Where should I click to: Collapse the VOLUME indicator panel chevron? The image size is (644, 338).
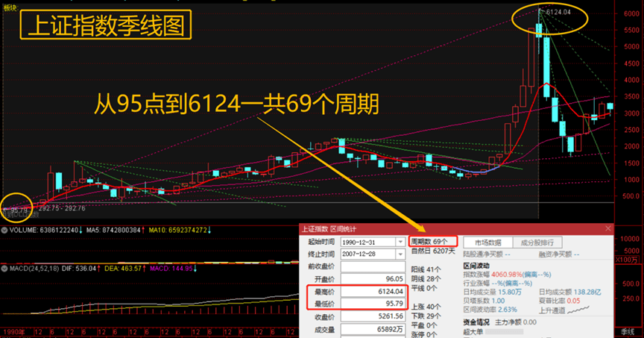click(4, 231)
